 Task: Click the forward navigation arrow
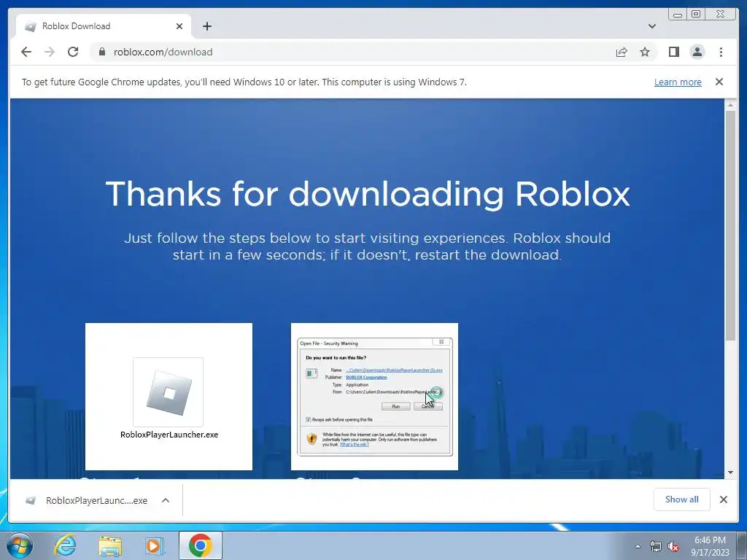click(x=50, y=52)
